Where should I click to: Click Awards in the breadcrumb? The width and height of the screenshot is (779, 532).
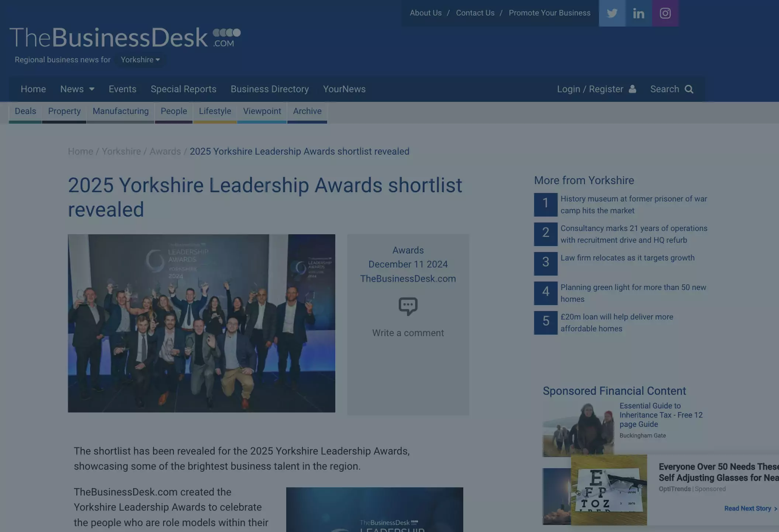tap(165, 152)
